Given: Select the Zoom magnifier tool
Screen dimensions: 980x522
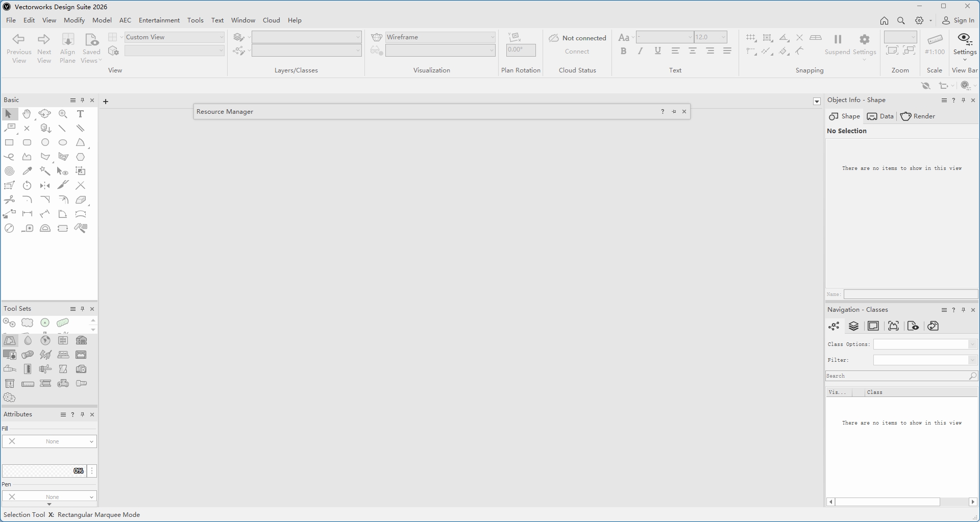Looking at the screenshot, I should [63, 114].
